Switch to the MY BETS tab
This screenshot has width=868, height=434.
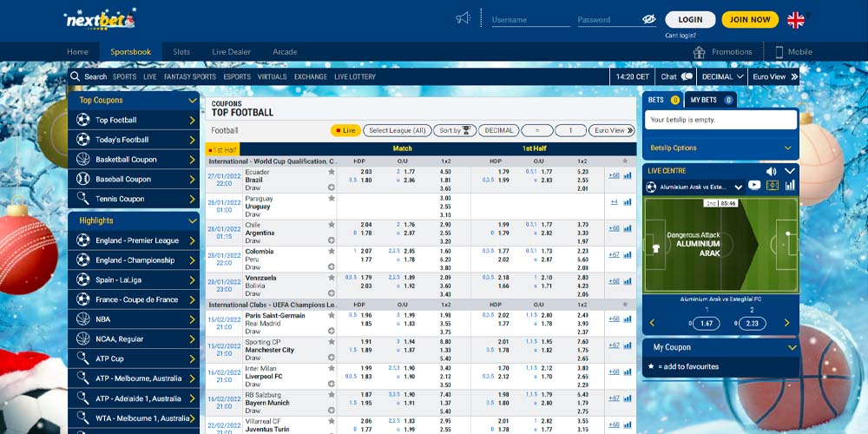point(710,100)
